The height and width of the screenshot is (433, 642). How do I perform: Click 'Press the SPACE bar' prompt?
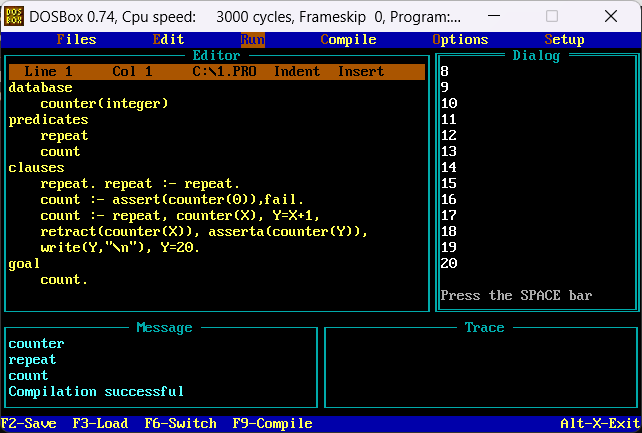point(516,295)
